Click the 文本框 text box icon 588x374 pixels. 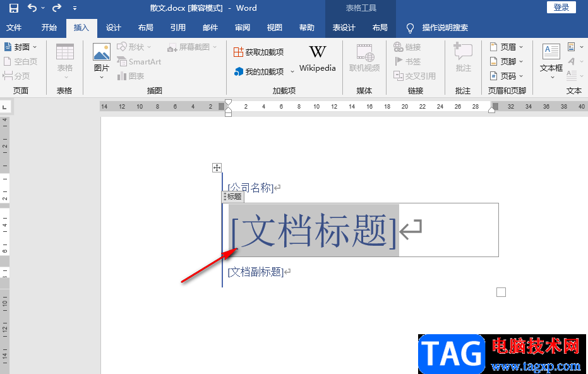(551, 52)
